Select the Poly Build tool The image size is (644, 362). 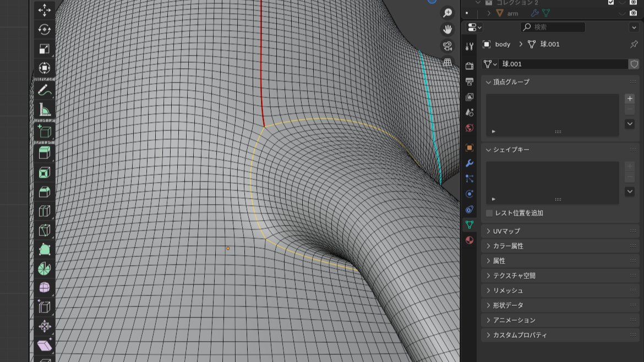click(x=45, y=250)
